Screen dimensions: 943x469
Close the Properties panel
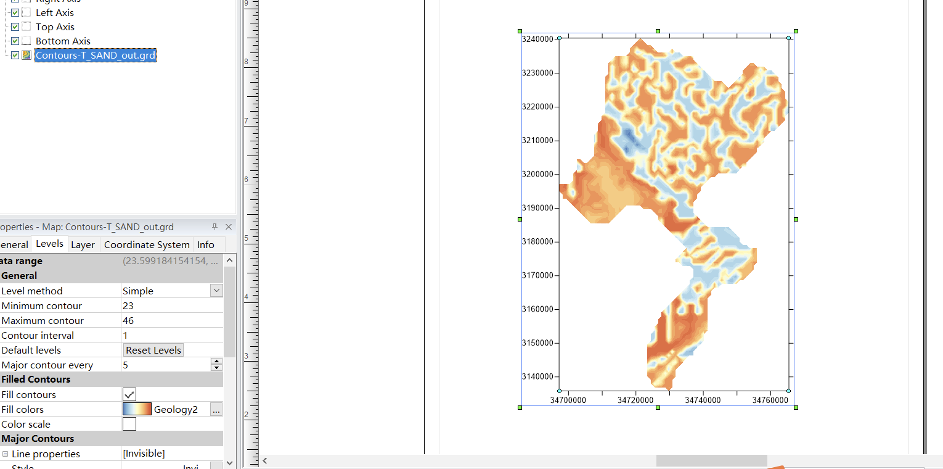(230, 227)
